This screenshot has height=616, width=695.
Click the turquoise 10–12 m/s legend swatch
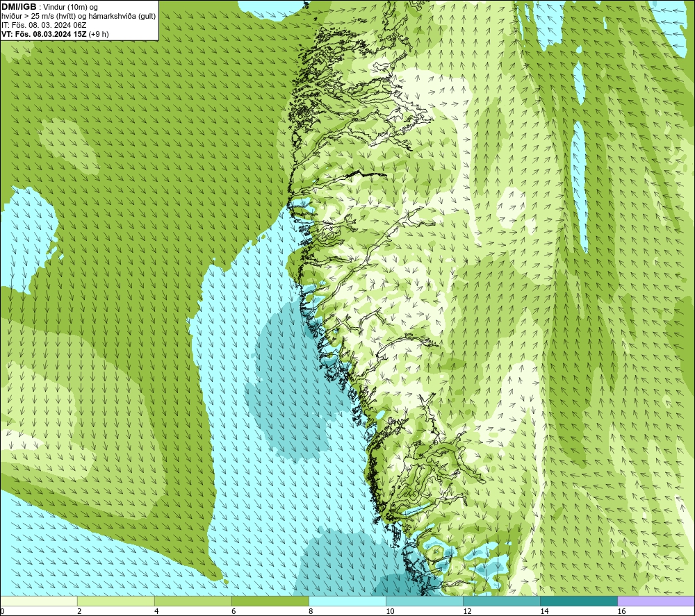425,601
